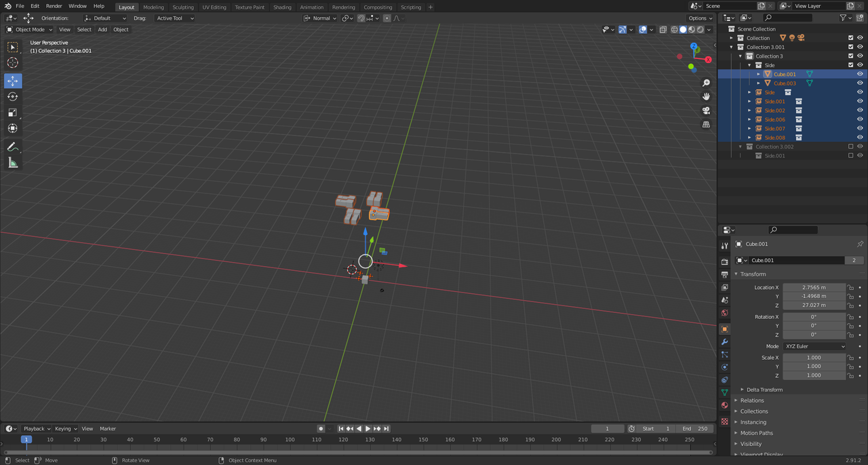Switch viewport to wireframe shading
Screen dimensions: 868x465
coord(674,29)
